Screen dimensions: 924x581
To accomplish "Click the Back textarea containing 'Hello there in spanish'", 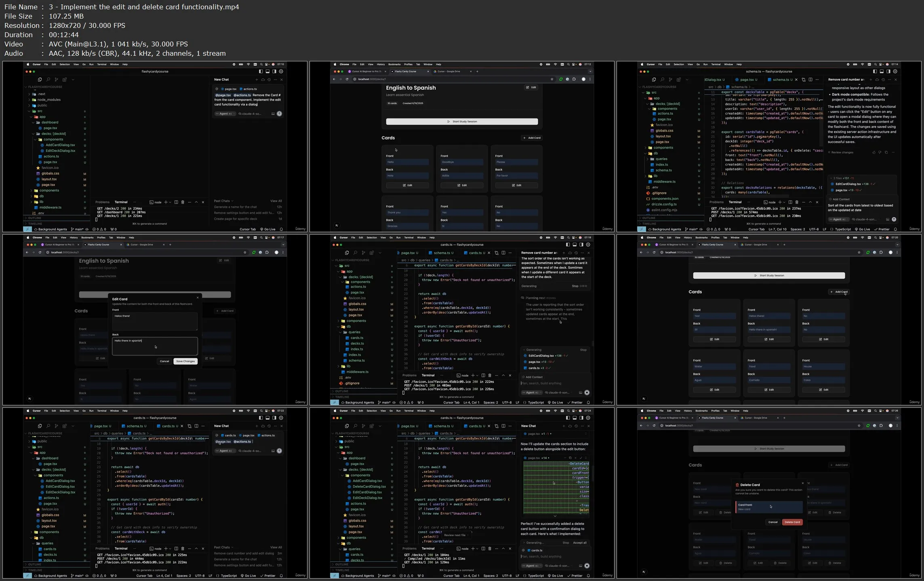I will [x=155, y=346].
